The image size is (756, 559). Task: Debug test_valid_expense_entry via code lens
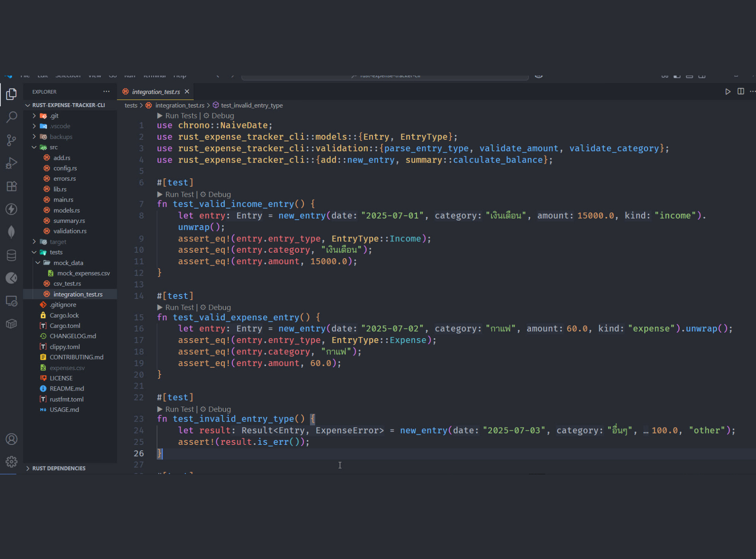pyautogui.click(x=216, y=307)
